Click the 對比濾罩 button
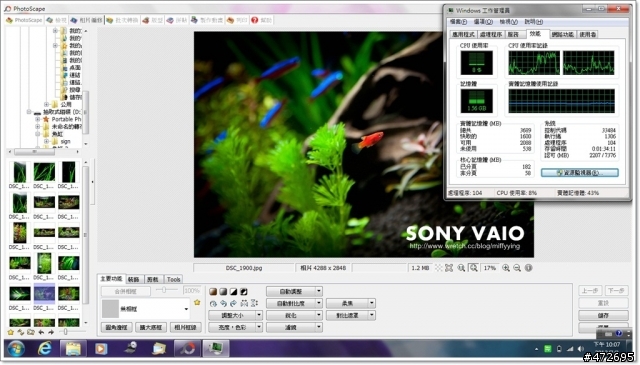This screenshot has height=365, width=640. [x=347, y=315]
